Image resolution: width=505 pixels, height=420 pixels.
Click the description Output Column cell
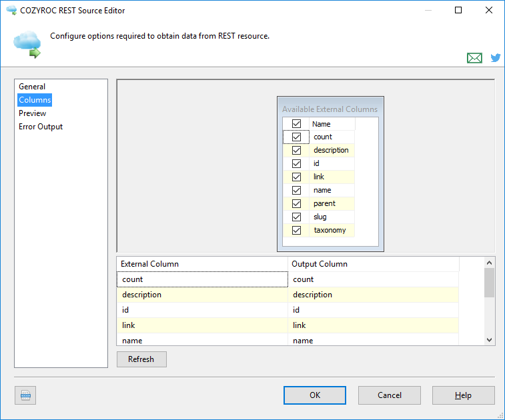click(373, 295)
